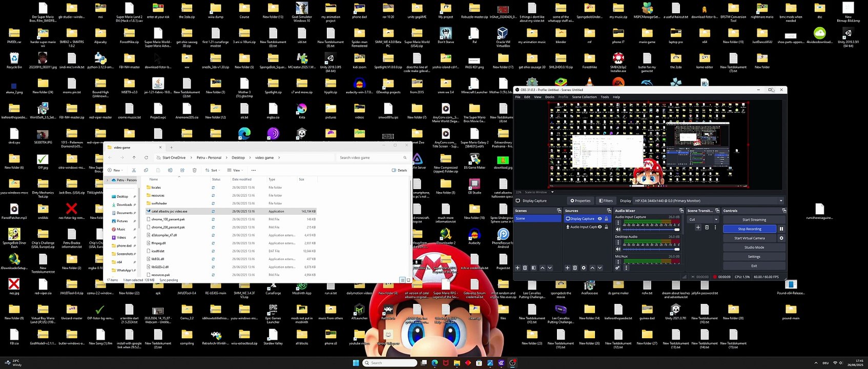Open scene filters icon in Scenes dock
This screenshot has width=868, height=369.
click(533, 268)
